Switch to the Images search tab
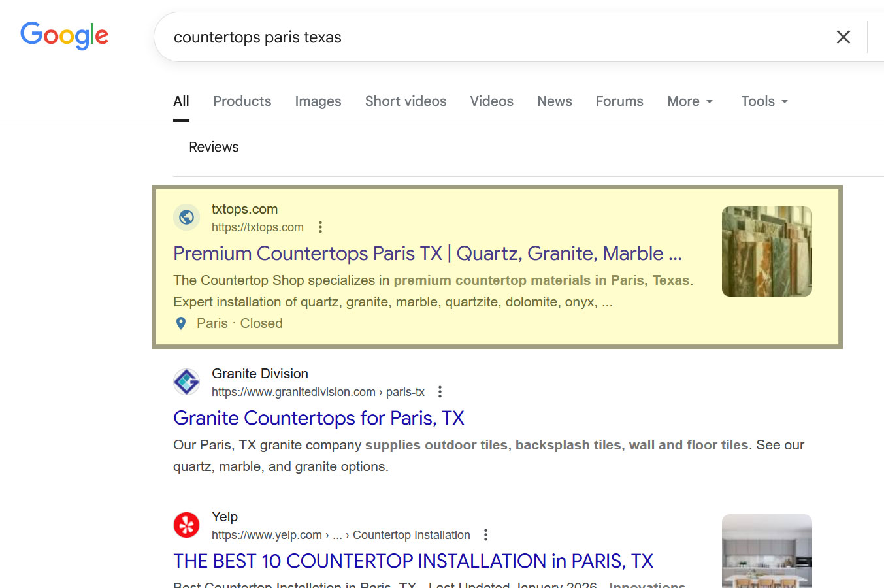The width and height of the screenshot is (884, 588). 318,101
